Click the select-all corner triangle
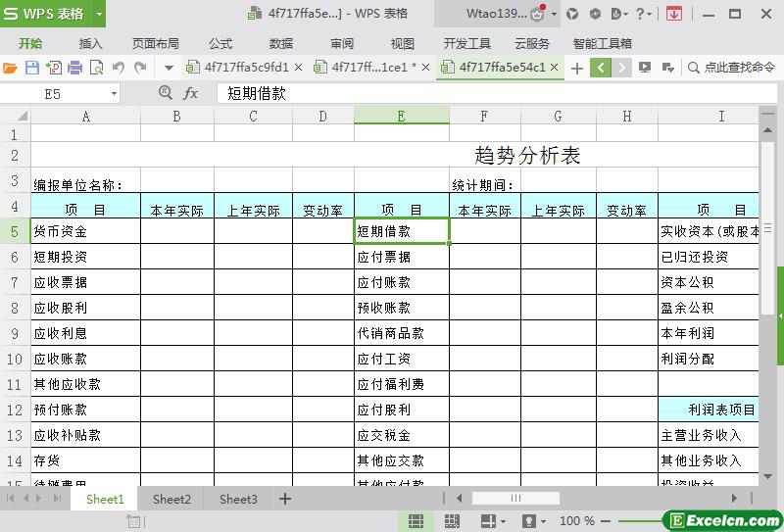Viewport: 784px width, 532px height. [x=21, y=117]
